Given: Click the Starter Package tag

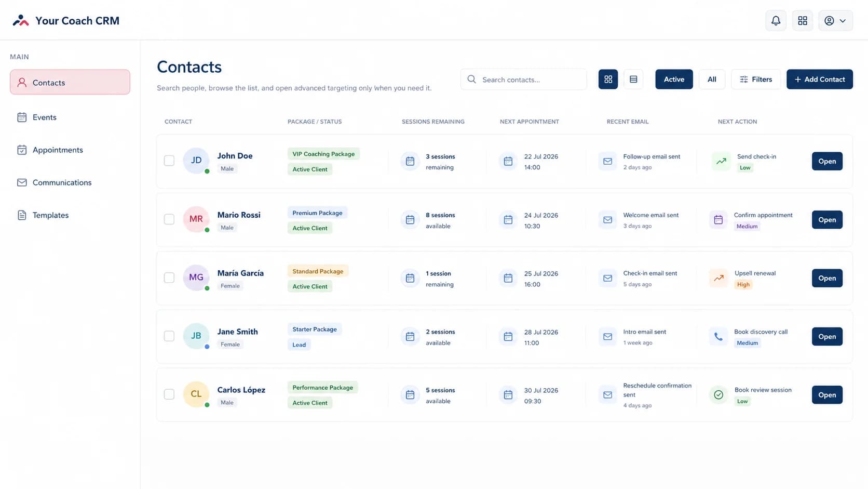Looking at the screenshot, I should coord(315,329).
